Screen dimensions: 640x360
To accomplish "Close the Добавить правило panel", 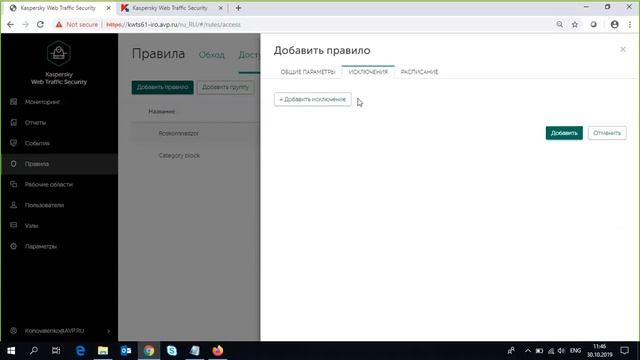I will pyautogui.click(x=622, y=49).
